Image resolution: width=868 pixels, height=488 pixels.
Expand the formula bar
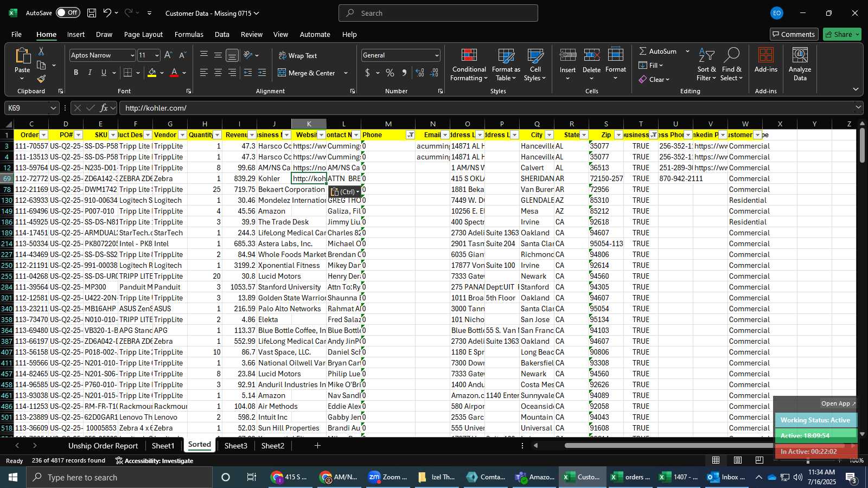click(858, 108)
